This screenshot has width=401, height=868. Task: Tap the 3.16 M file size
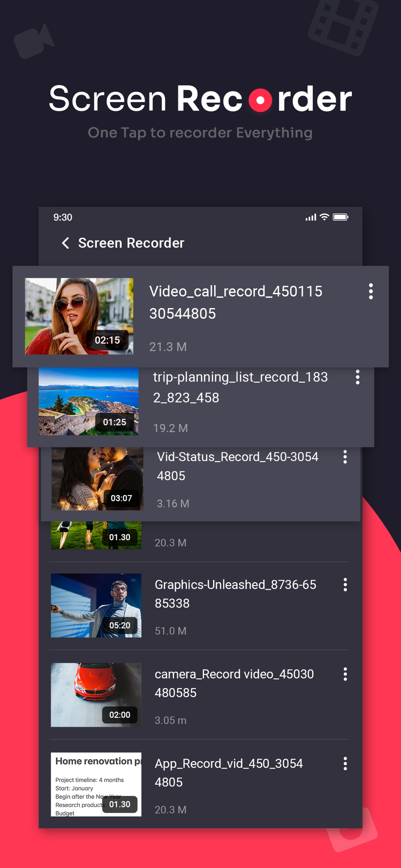173,503
